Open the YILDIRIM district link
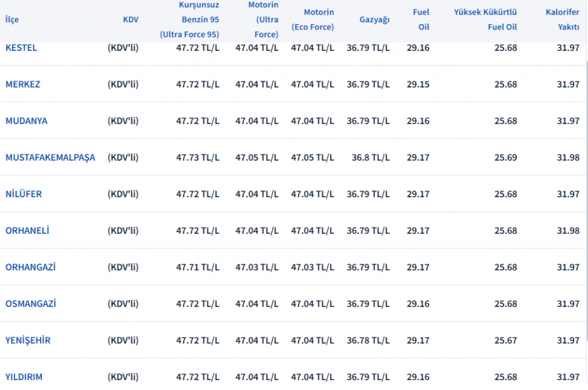 24,377
